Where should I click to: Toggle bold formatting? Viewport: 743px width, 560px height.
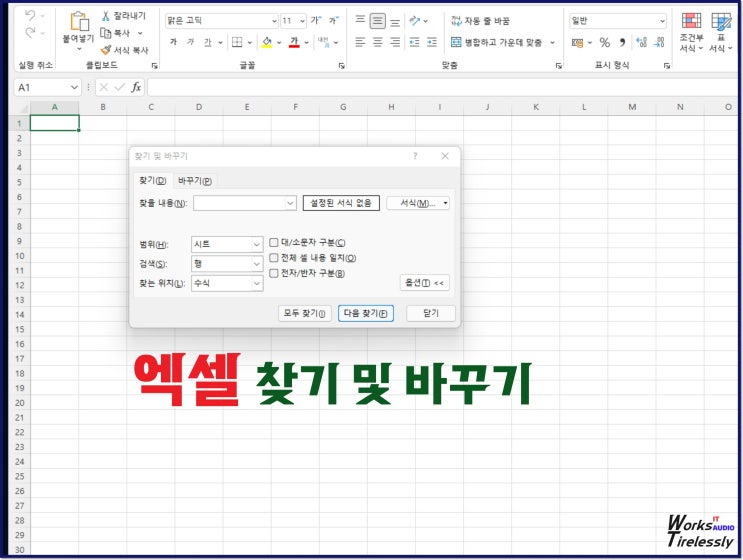[173, 42]
